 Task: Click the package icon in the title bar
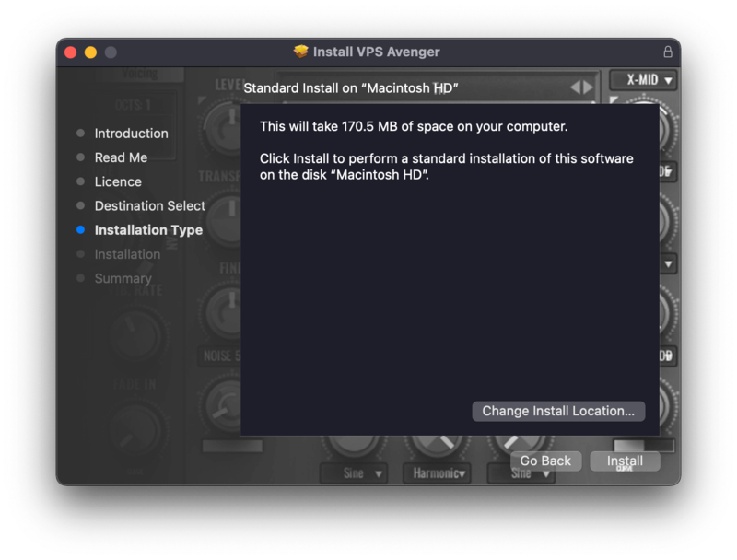[x=301, y=52]
